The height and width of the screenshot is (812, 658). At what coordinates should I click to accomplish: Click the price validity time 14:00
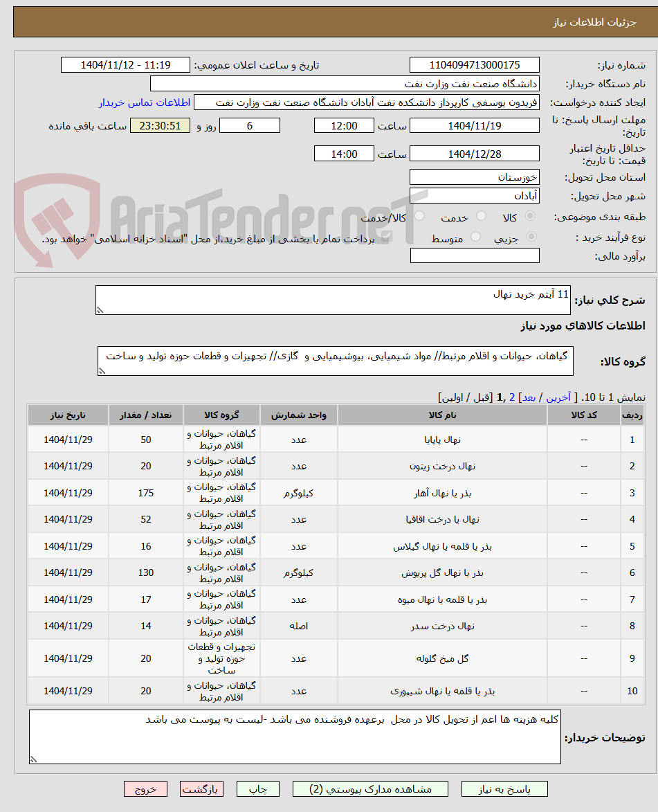344,154
